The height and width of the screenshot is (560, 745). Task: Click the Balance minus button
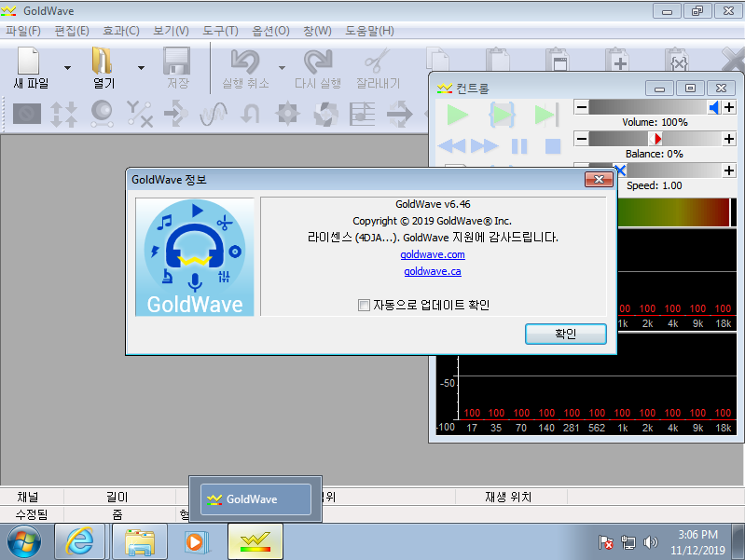(x=581, y=139)
